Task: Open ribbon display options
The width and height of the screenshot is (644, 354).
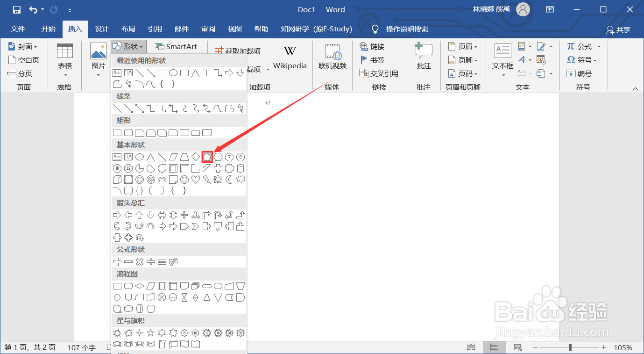Action: (x=551, y=9)
